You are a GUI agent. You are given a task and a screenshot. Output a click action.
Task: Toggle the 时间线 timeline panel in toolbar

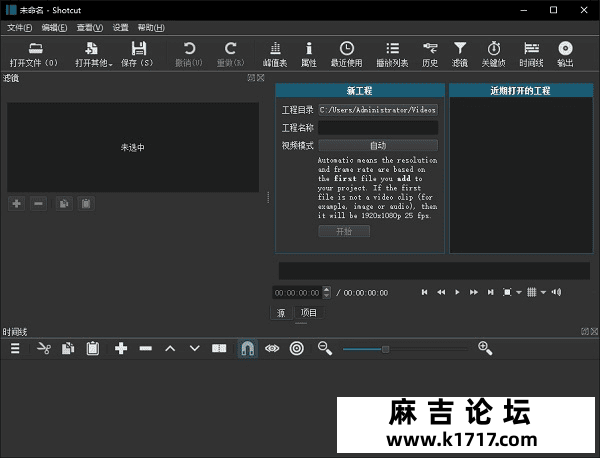coord(531,55)
